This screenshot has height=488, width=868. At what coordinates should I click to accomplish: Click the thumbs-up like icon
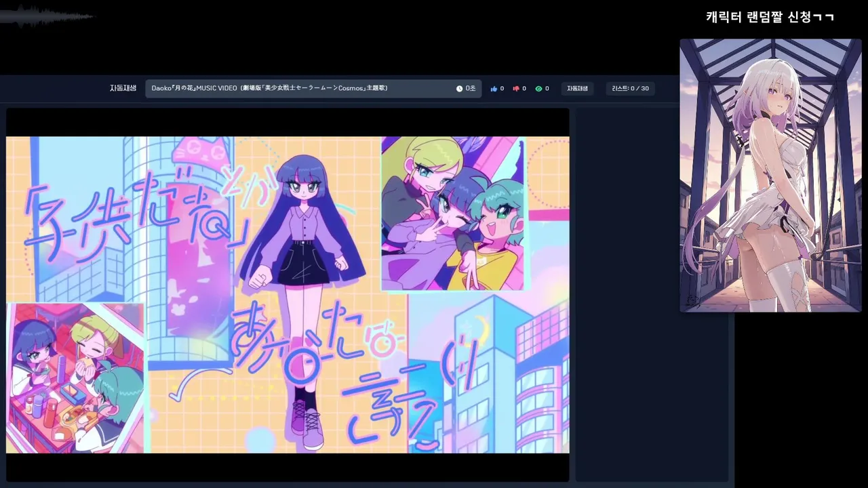pyautogui.click(x=494, y=89)
